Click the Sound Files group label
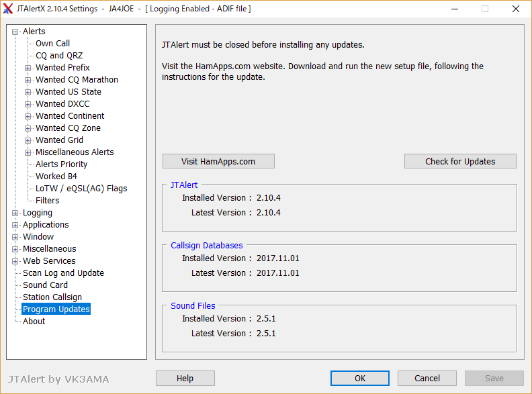Image resolution: width=532 pixels, height=394 pixels. point(193,306)
